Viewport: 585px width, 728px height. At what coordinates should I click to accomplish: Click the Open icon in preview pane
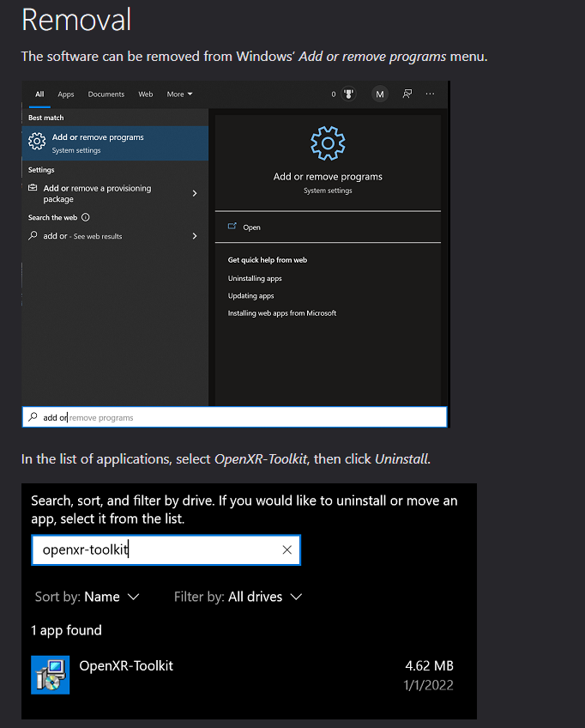pyautogui.click(x=232, y=226)
